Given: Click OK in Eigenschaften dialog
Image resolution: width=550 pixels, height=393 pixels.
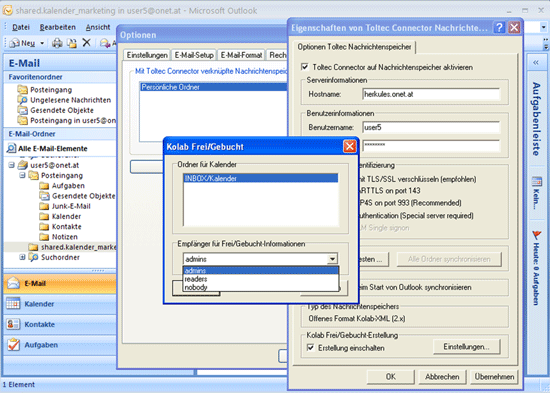Looking at the screenshot, I should (x=391, y=377).
